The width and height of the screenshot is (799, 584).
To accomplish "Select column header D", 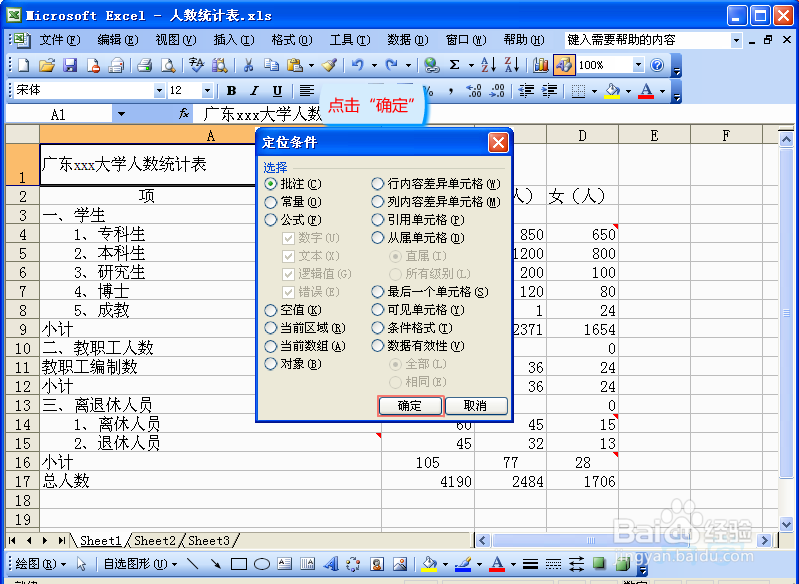I will [582, 136].
